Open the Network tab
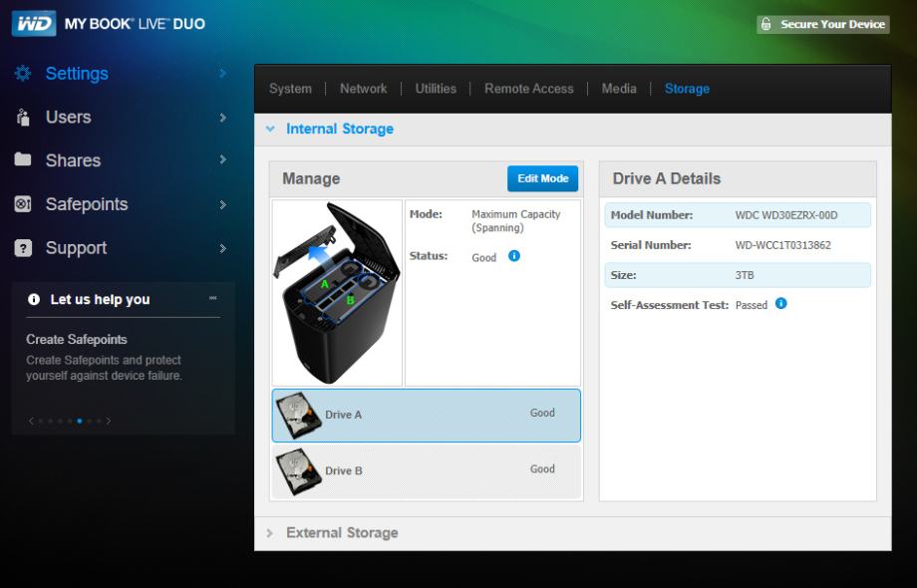The height and width of the screenshot is (588, 917). coord(363,89)
